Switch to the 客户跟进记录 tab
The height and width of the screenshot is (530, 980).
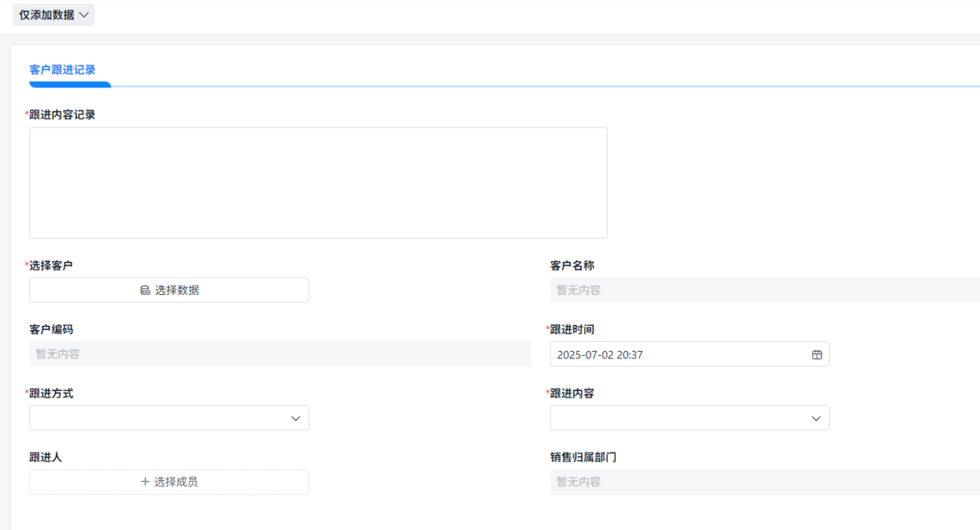[x=62, y=70]
